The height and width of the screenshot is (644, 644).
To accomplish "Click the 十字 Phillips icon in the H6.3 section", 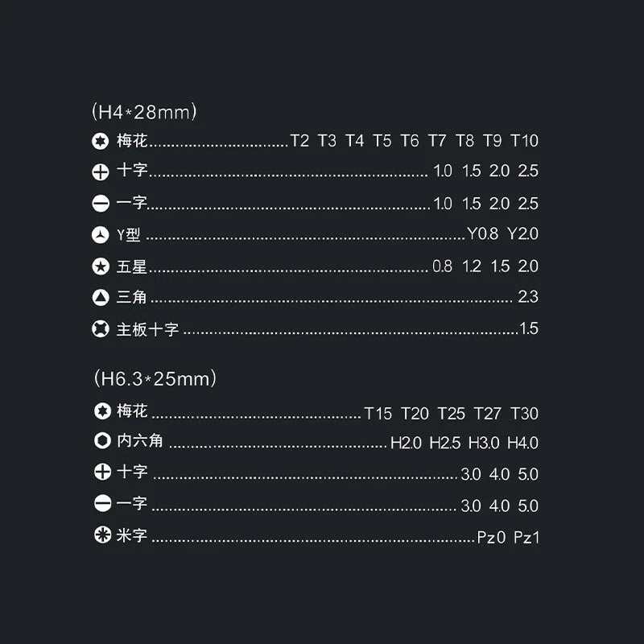I will 102,473.
